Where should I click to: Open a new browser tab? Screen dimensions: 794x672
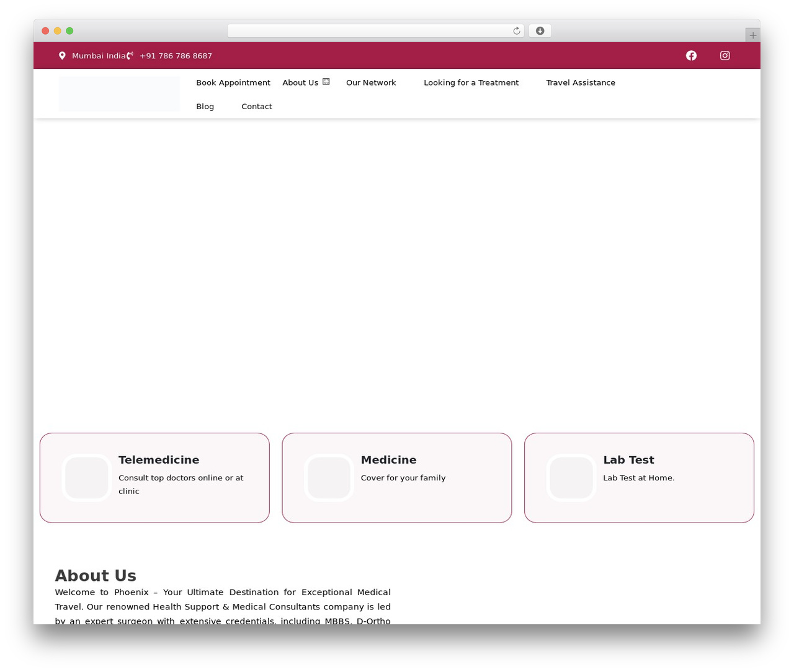click(x=752, y=35)
